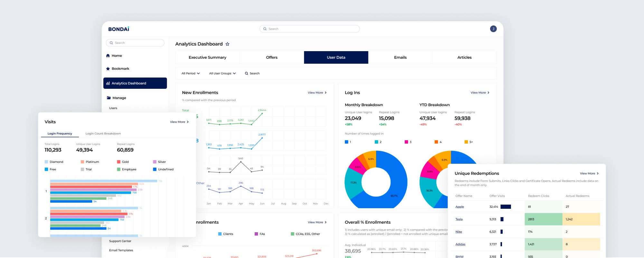Click the orange 4 logins color swatch
The image size is (644, 258).
436,142
